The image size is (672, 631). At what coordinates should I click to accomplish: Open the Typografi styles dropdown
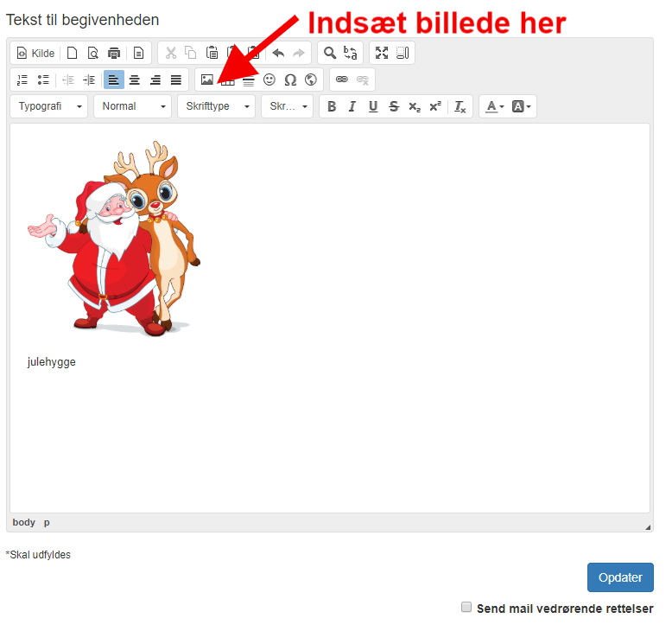49,106
